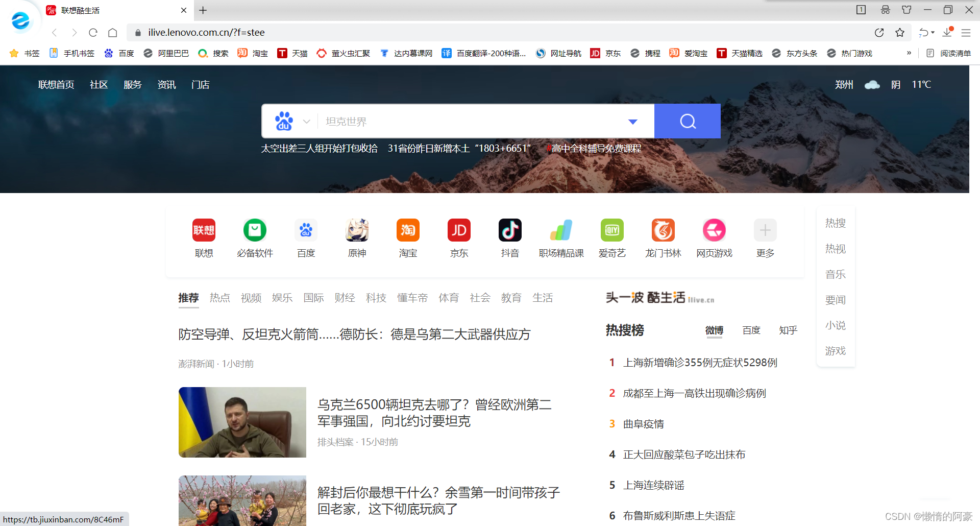This screenshot has width=980, height=526.
Task: Open 门店 in top navigation
Action: click(x=200, y=85)
